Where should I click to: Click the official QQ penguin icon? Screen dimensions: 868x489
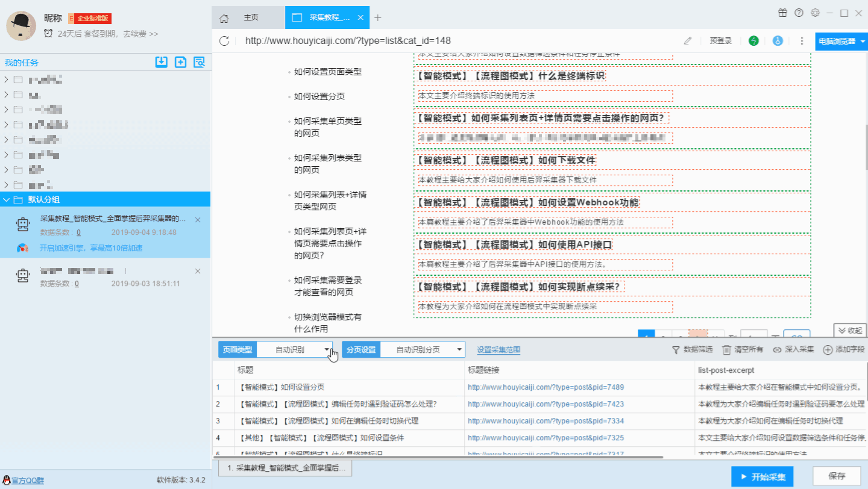click(x=6, y=480)
